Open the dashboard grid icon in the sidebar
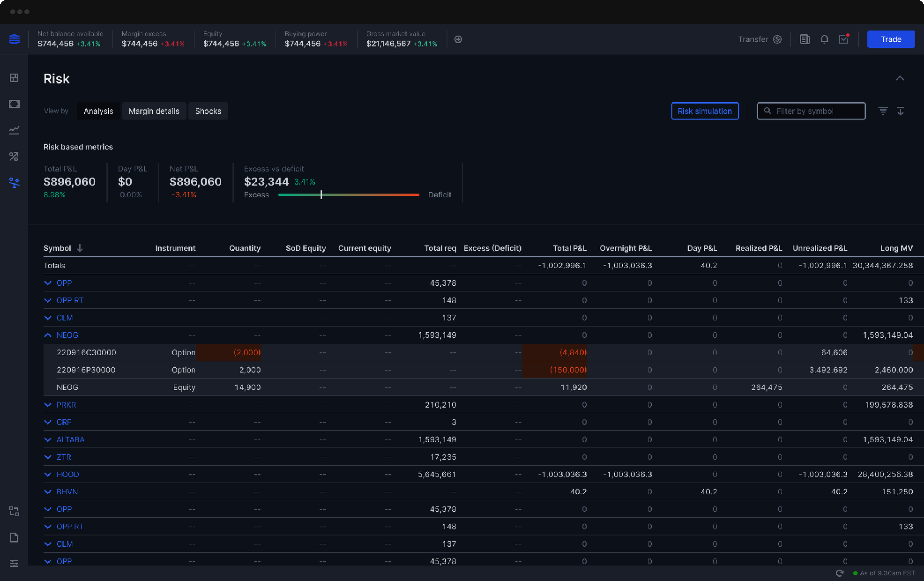 pyautogui.click(x=14, y=78)
